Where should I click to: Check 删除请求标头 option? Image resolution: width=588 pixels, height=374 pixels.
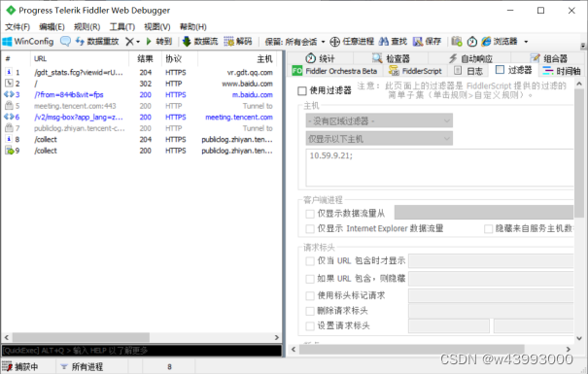[x=310, y=311]
